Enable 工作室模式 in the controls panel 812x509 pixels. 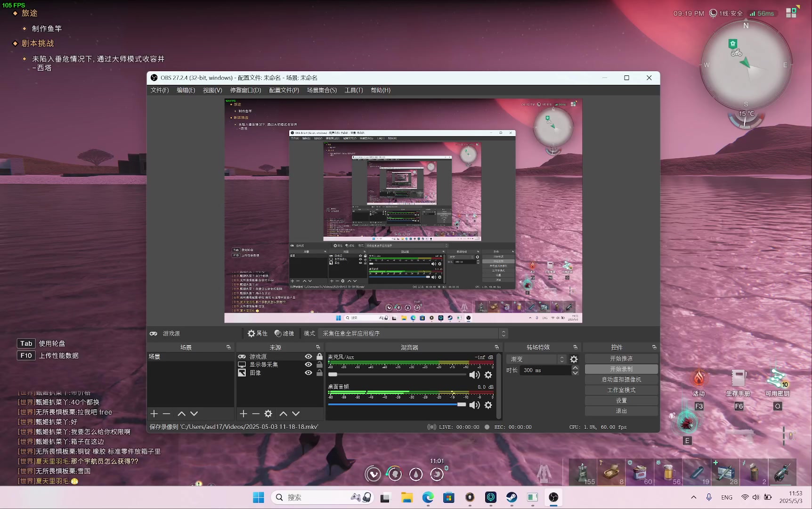point(621,390)
